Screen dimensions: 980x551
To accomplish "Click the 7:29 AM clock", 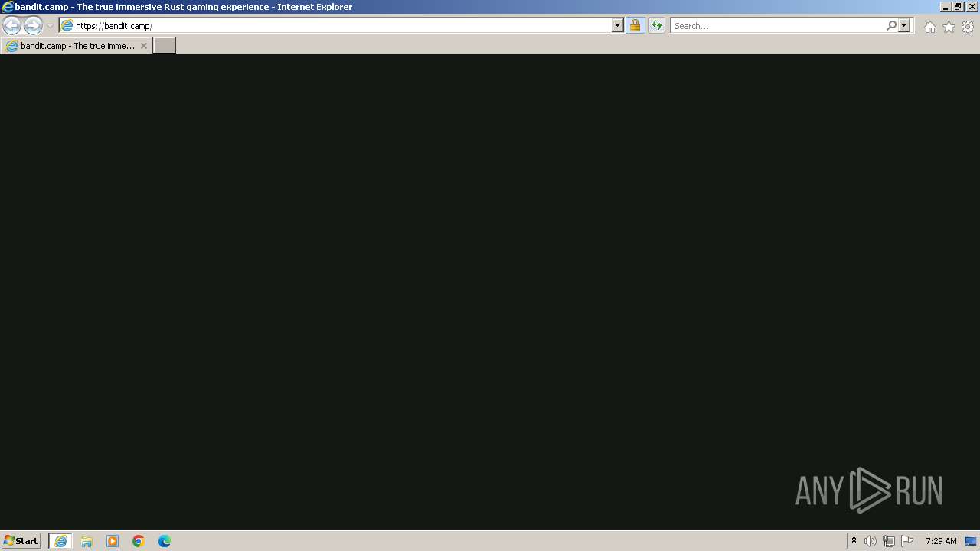I will (x=941, y=541).
